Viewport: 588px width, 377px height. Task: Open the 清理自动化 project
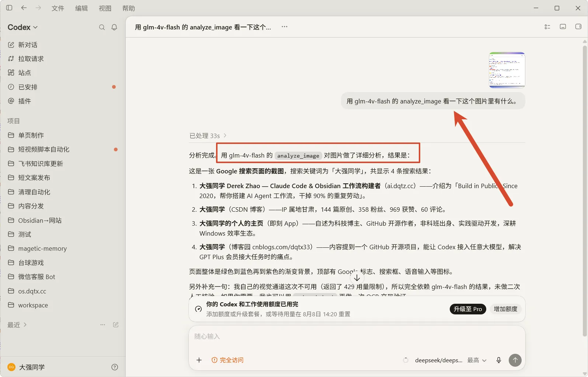pos(34,192)
